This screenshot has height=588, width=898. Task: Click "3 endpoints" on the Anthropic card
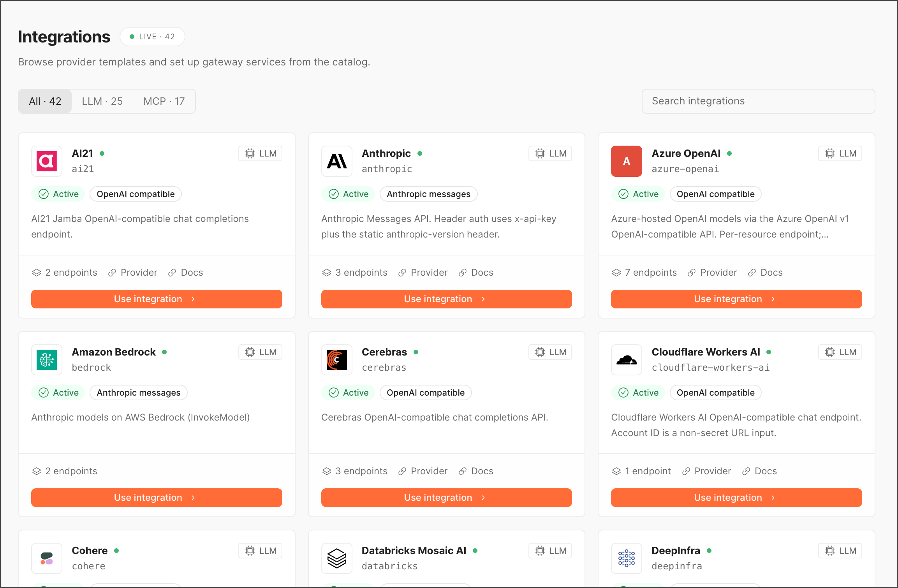355,273
